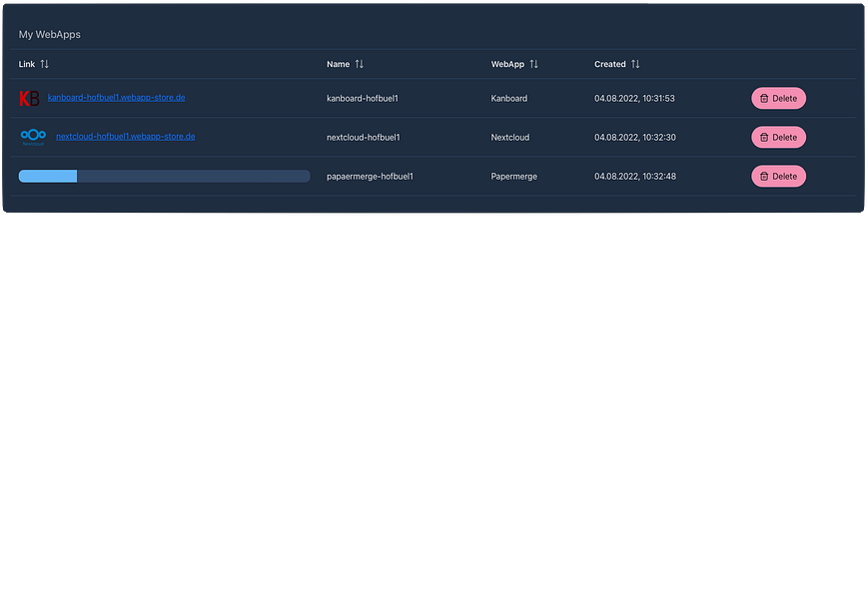Click the Created column header label

click(x=610, y=64)
